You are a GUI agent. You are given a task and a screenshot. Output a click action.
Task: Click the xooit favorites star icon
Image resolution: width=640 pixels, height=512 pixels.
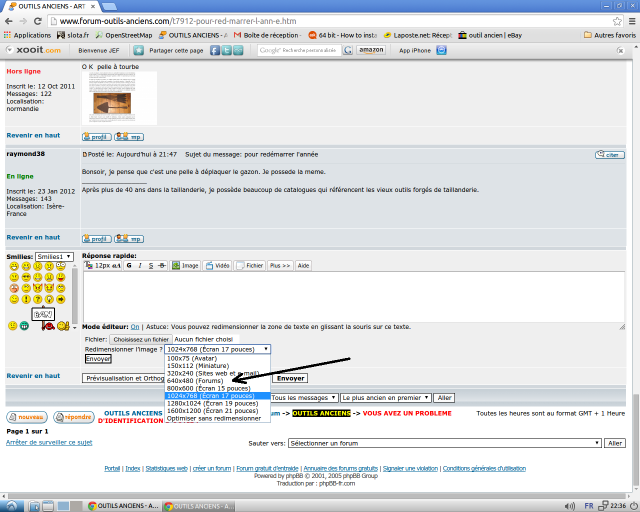[x=139, y=50]
